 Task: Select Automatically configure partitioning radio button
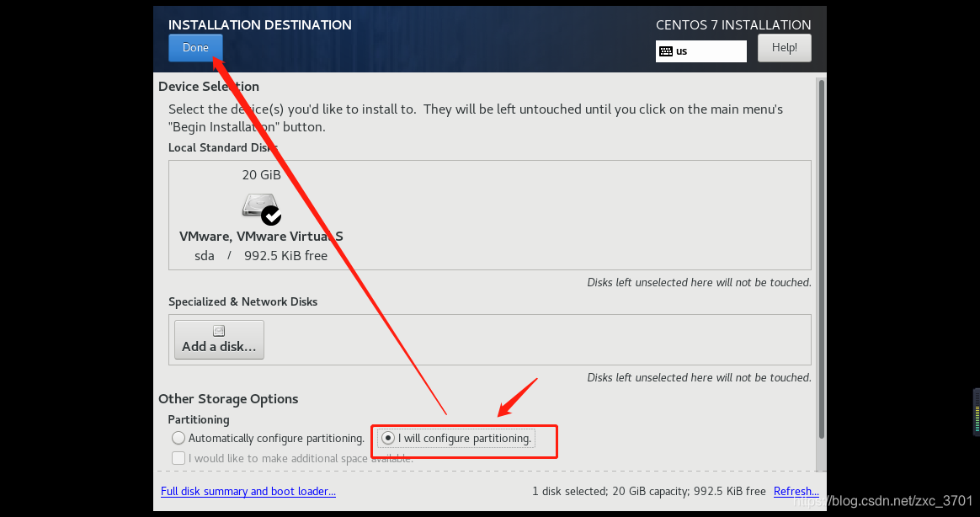[178, 438]
